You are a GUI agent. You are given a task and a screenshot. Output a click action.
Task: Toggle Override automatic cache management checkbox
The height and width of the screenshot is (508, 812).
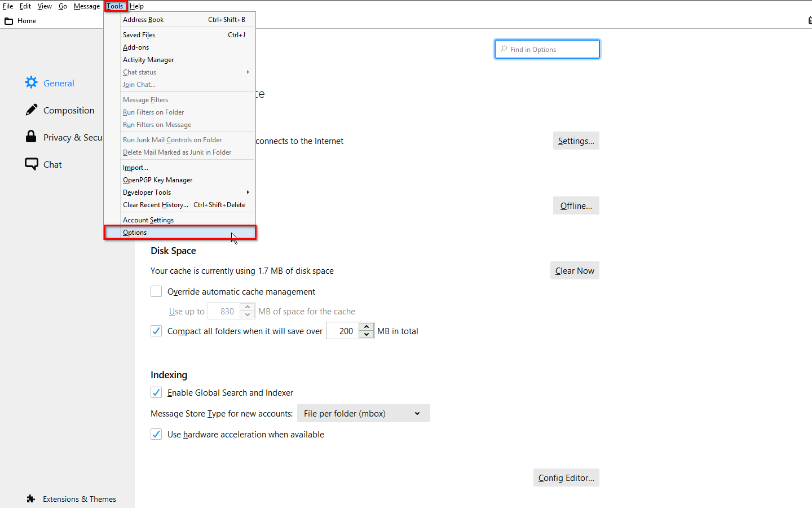pos(156,291)
